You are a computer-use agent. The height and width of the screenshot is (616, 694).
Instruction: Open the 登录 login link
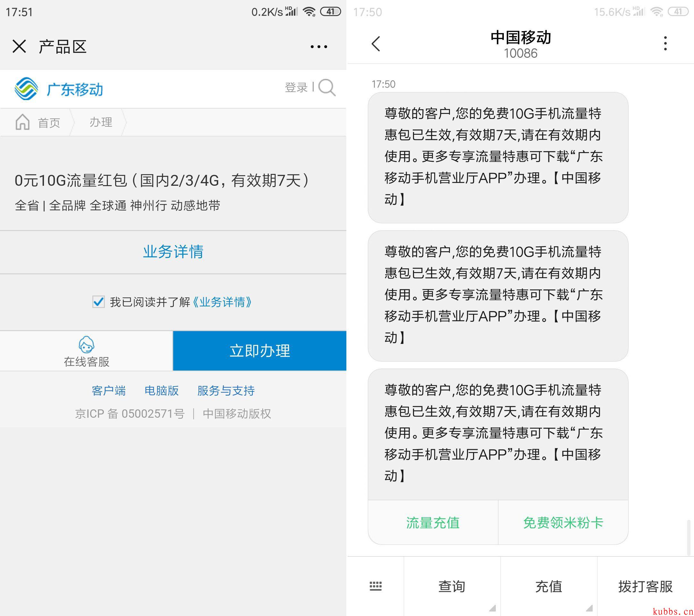[x=296, y=87]
